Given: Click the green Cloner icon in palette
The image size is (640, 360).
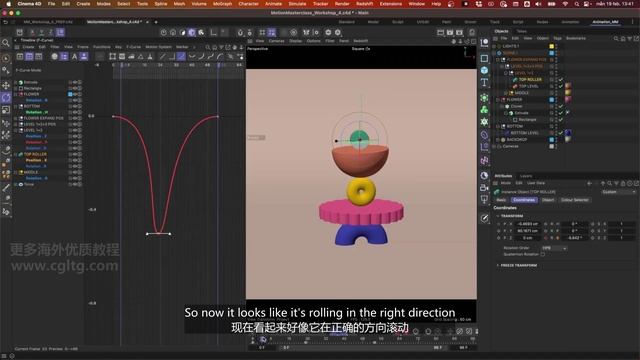Looking at the screenshot, I should (x=484, y=109).
